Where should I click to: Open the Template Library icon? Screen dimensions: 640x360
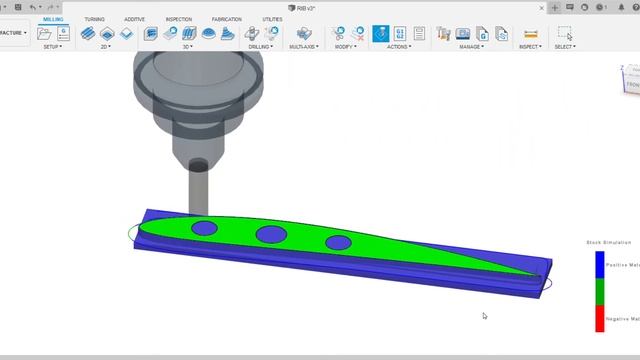502,33
